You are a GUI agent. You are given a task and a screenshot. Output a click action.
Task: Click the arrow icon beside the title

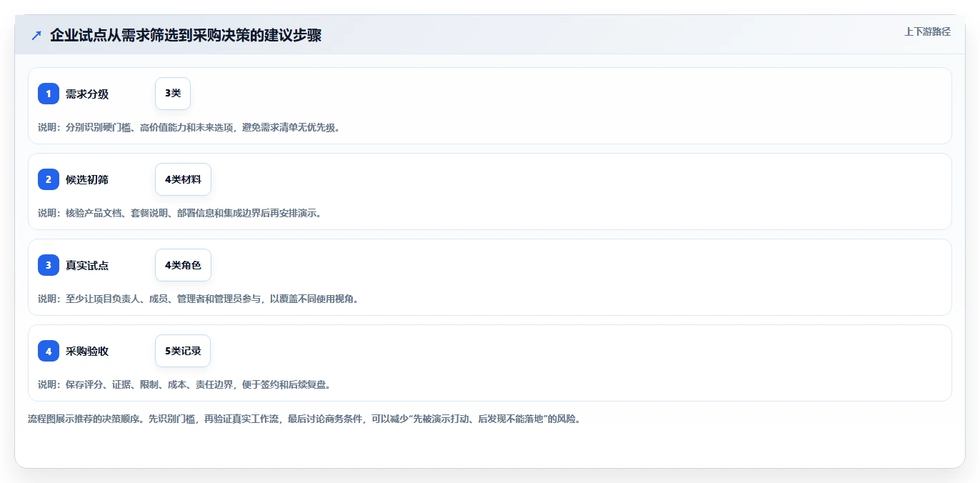[x=36, y=35]
